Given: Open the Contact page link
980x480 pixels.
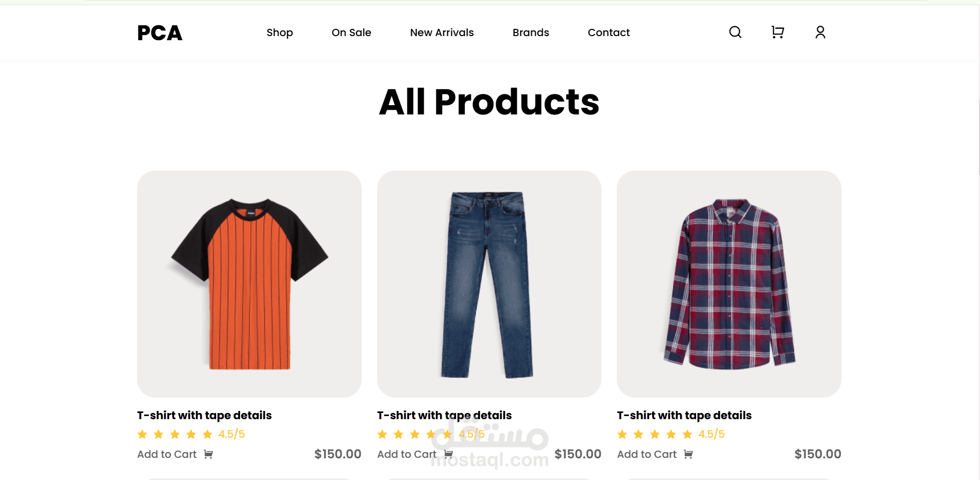Looking at the screenshot, I should [x=609, y=32].
